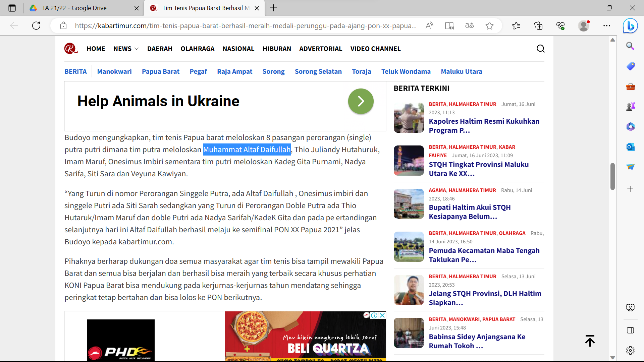
Task: Open sidebar settings gear icon
Action: point(630,351)
